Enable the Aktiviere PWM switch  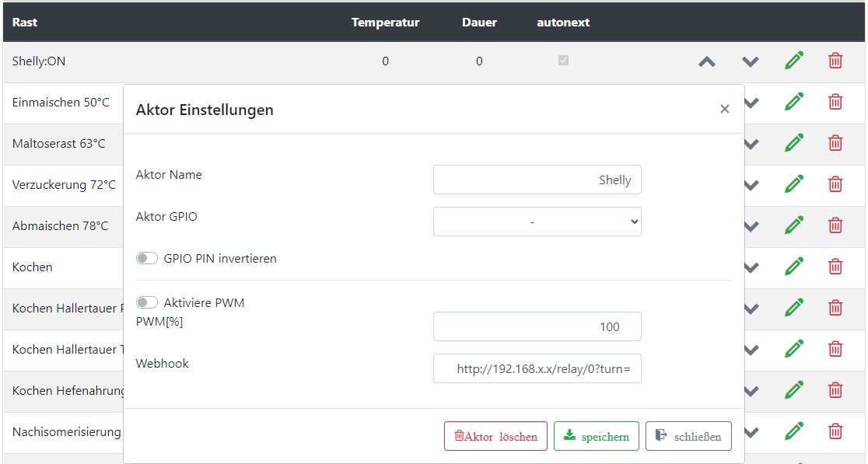[x=147, y=302]
